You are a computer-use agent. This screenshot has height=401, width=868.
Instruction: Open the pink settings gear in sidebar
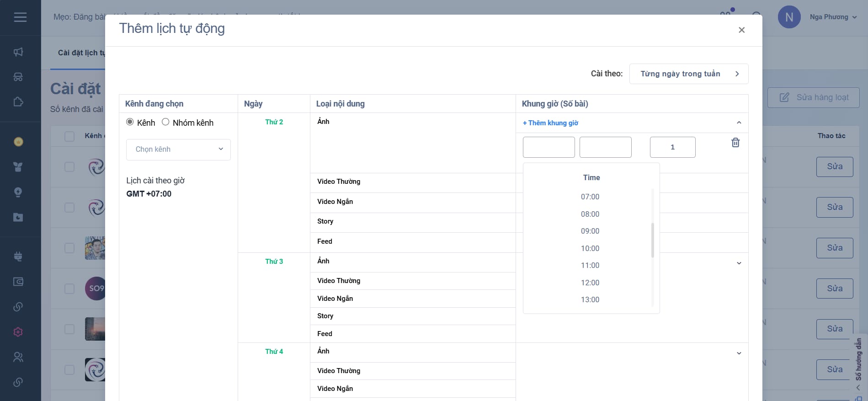pos(18,332)
